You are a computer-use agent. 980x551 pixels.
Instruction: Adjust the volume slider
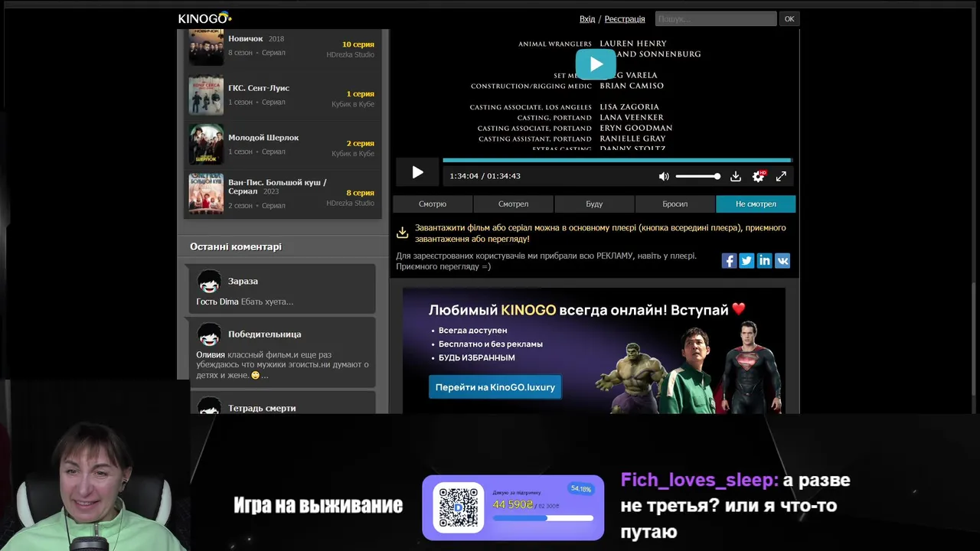pos(697,176)
